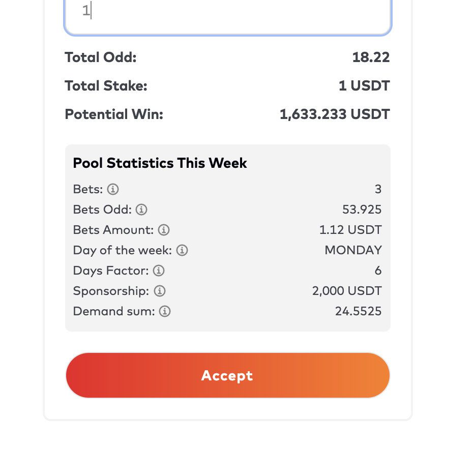Viewport: 474px width, 476px height.
Task: Show info for Day of the week
Action: 182,250
